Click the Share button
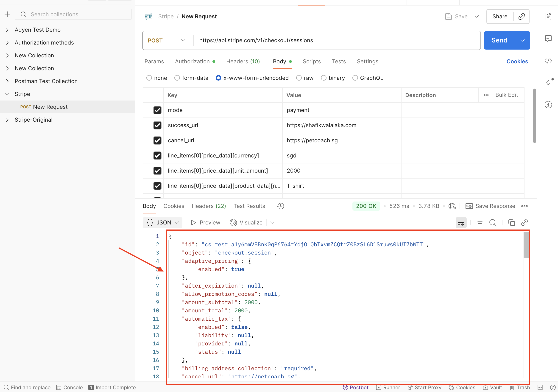Image resolution: width=558 pixels, height=392 pixels. 500,16
